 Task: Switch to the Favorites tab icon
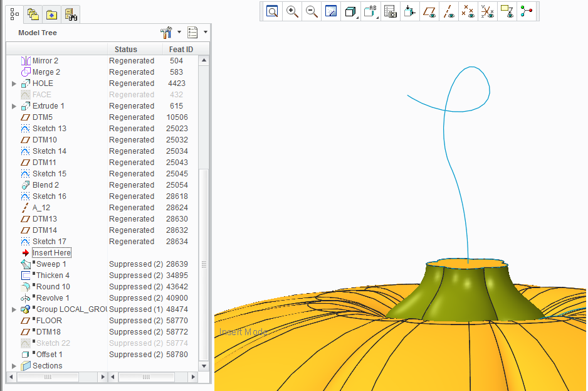[x=51, y=14]
